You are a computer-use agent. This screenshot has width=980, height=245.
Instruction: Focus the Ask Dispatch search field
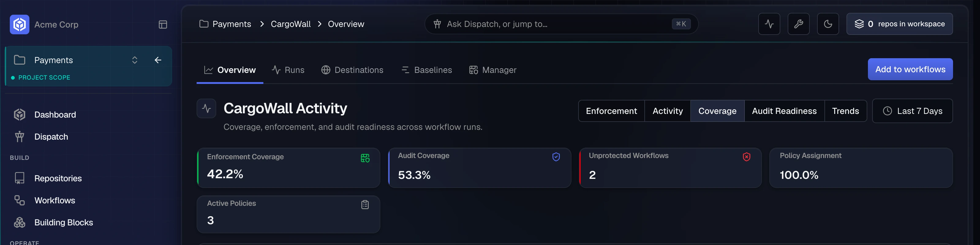pyautogui.click(x=561, y=24)
